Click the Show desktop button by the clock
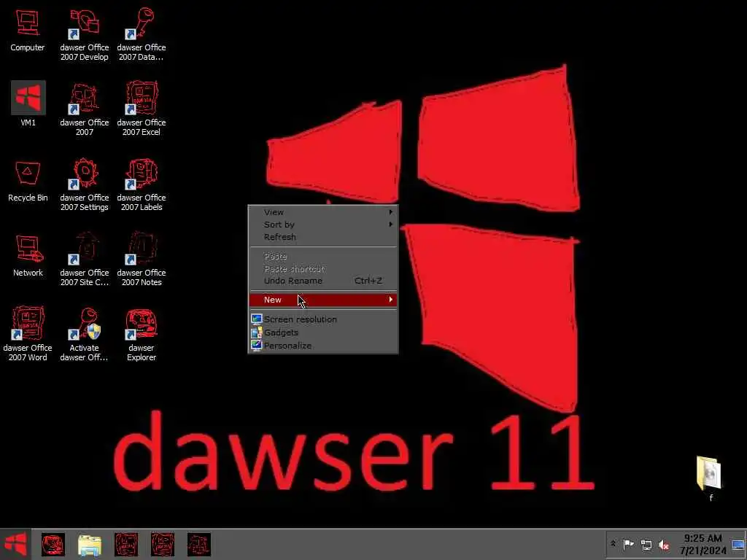The width and height of the screenshot is (747, 560). pos(738,544)
